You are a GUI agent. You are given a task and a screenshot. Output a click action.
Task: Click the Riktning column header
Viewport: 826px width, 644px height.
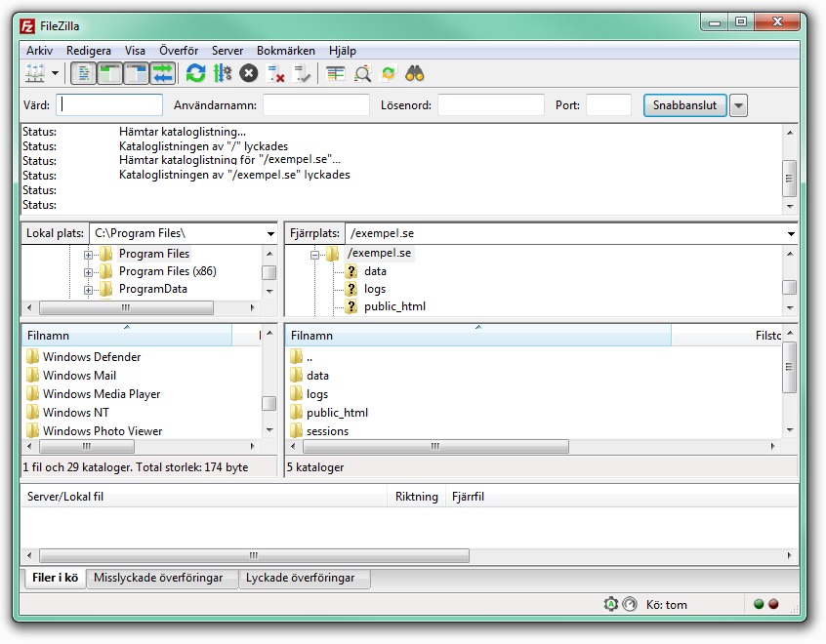pyautogui.click(x=416, y=497)
